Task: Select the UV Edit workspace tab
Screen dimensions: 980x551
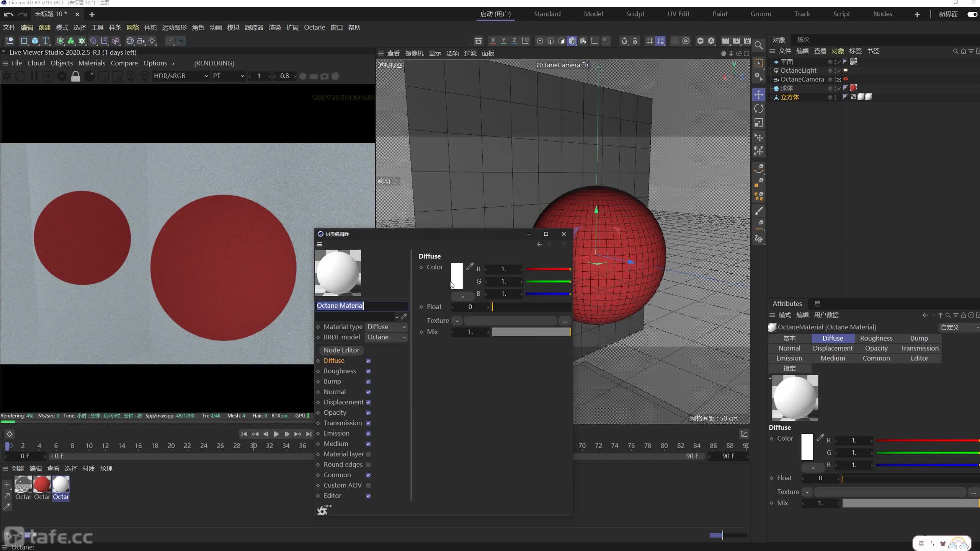Action: (x=678, y=13)
